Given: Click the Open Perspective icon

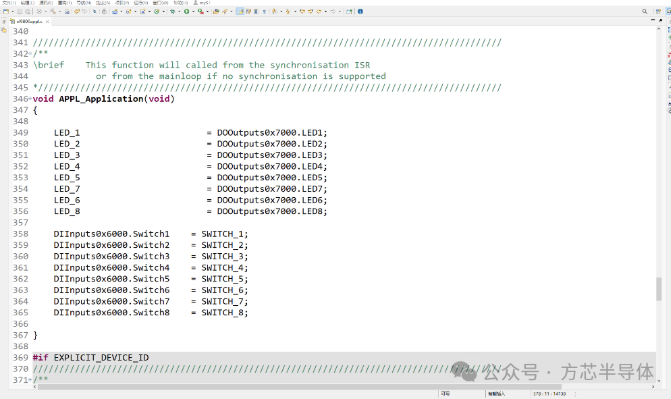Looking at the screenshot, I should pyautogui.click(x=658, y=12).
